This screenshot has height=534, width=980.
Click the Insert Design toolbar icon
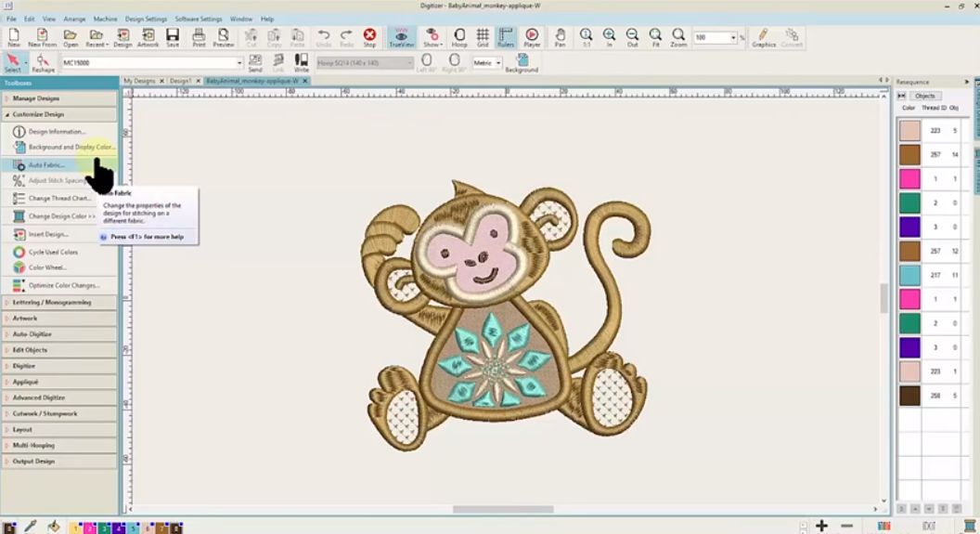[x=123, y=37]
